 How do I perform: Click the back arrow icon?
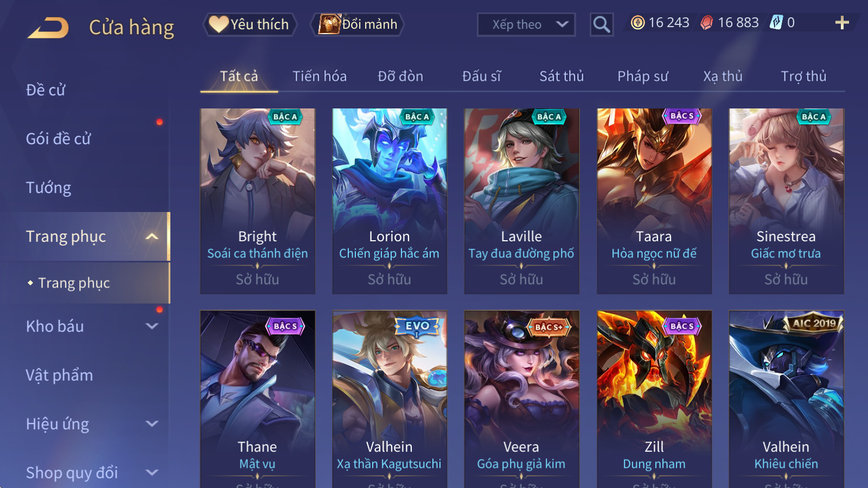click(48, 28)
